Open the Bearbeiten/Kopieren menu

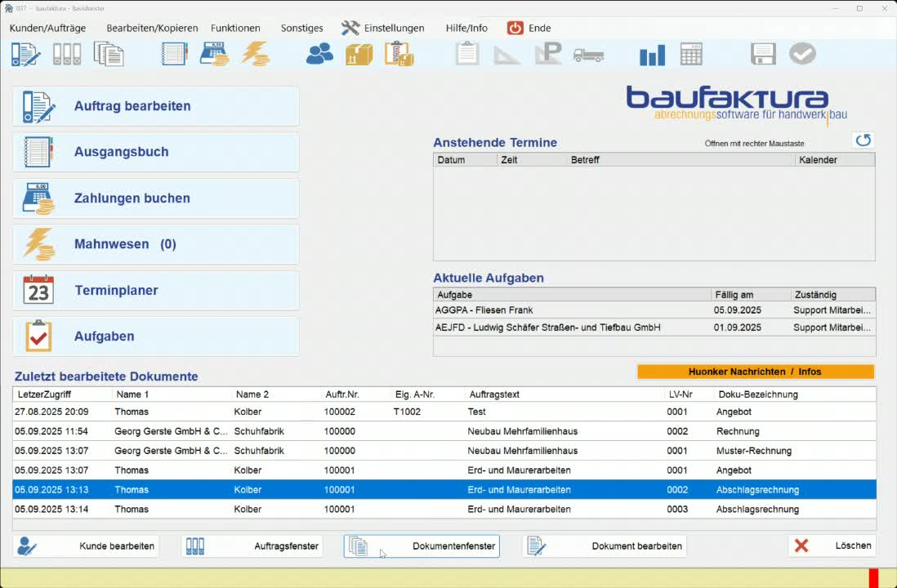[x=152, y=28]
